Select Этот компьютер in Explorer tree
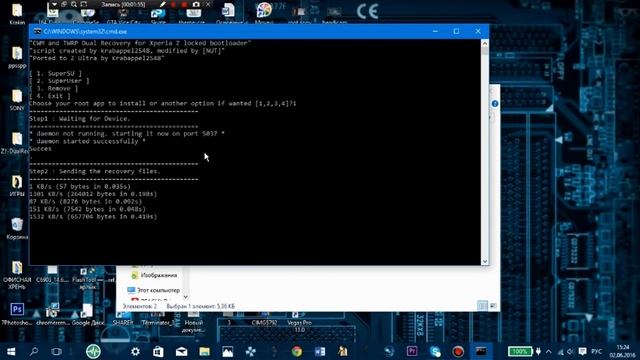Viewport: 640px width, 360px height. click(153, 290)
